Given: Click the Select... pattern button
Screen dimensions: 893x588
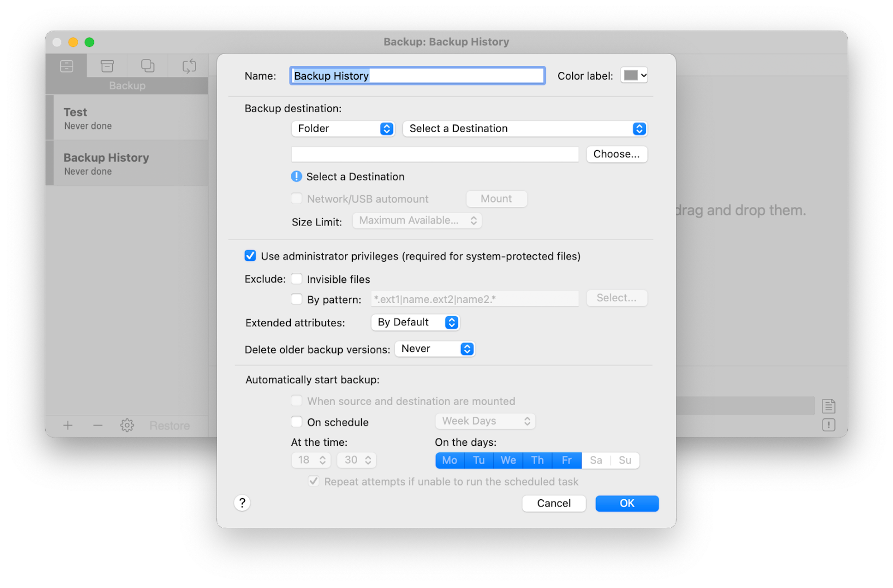Looking at the screenshot, I should [617, 298].
